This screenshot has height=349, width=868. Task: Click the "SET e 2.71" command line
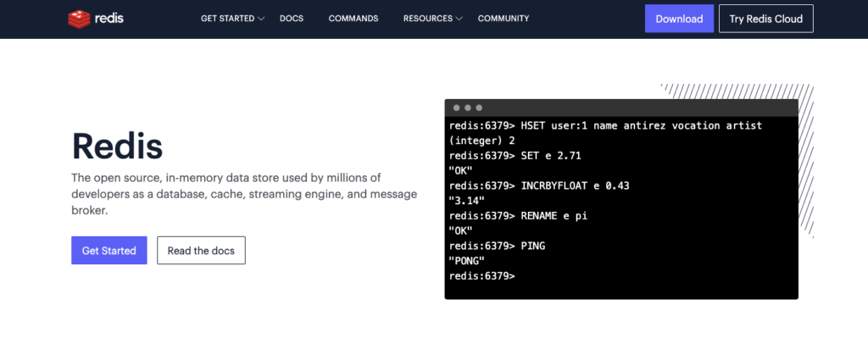pos(515,156)
